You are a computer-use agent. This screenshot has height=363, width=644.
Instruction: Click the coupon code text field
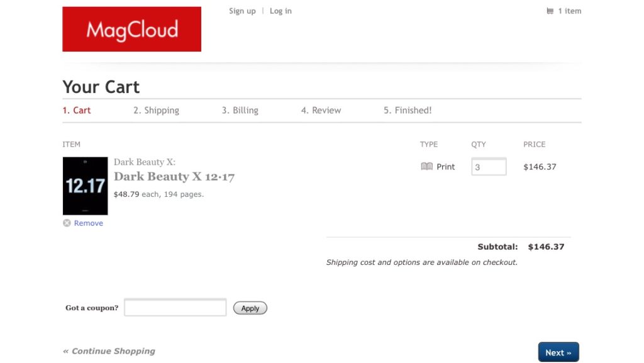click(x=175, y=308)
